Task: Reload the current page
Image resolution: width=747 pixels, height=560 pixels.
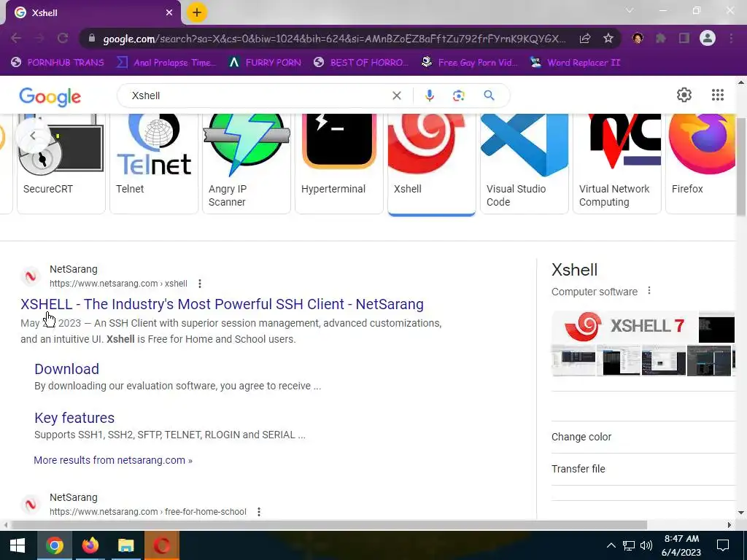Action: (63, 39)
